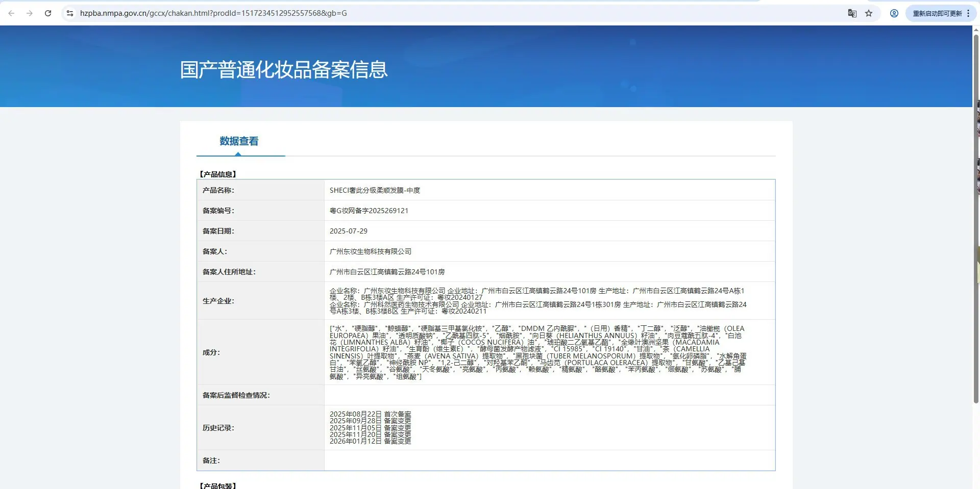Click the 备注 label cell
Viewport: 980px width, 489px height.
261,460
